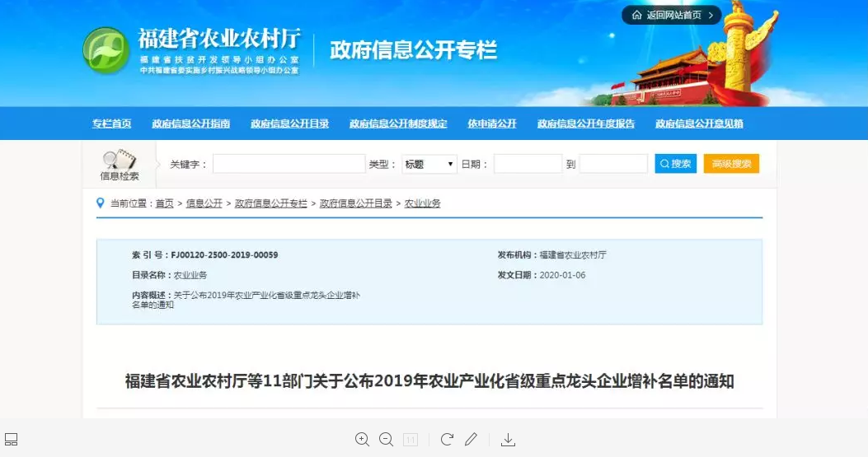Click the start date input after 日期
The height and width of the screenshot is (457, 868).
[528, 164]
